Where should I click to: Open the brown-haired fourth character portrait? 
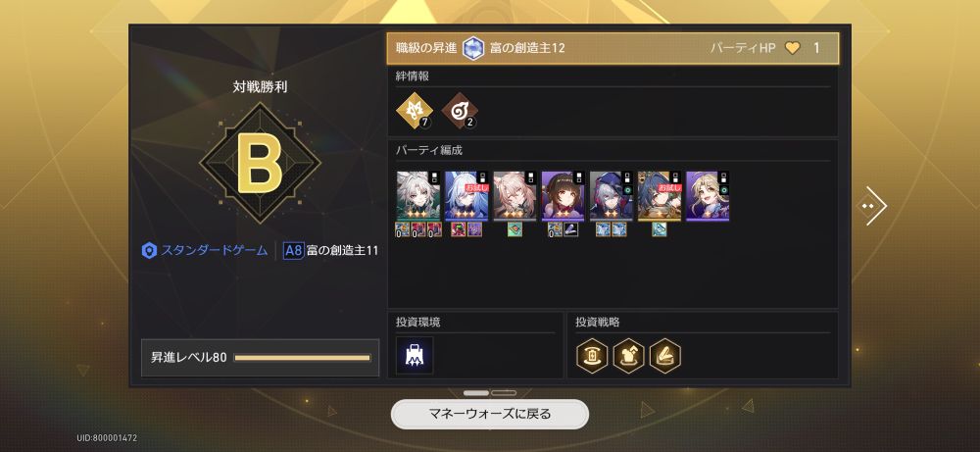point(563,196)
